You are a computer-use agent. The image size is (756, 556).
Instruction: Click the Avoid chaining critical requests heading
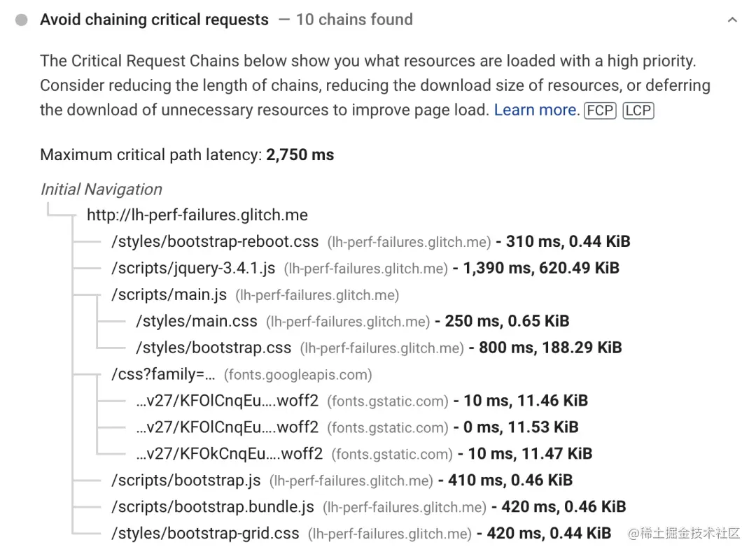click(x=154, y=20)
